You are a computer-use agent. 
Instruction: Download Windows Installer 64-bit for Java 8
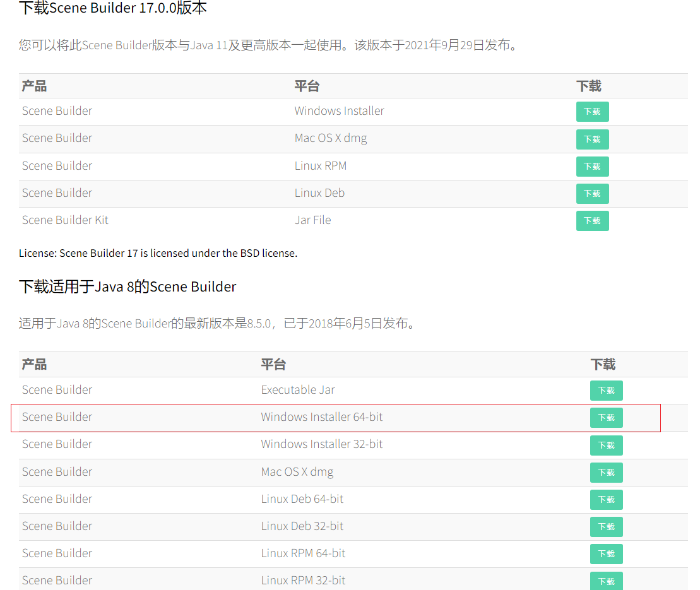pos(606,418)
